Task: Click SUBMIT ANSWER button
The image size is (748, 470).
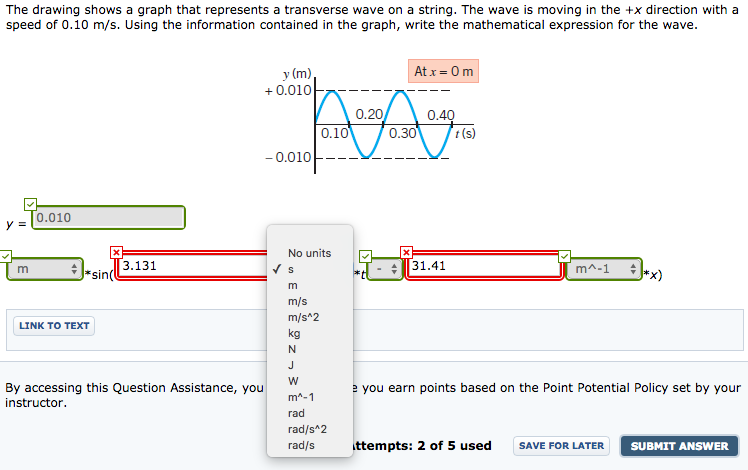Action: [x=679, y=446]
